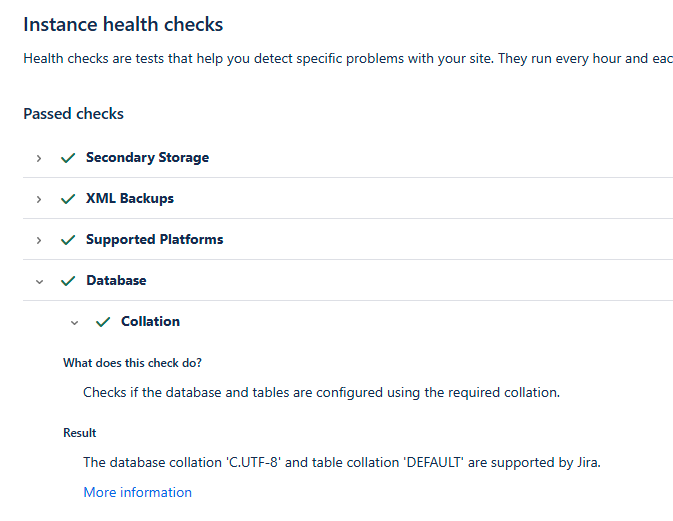Open the More information link
Screen dimensions: 673x521
[137, 492]
